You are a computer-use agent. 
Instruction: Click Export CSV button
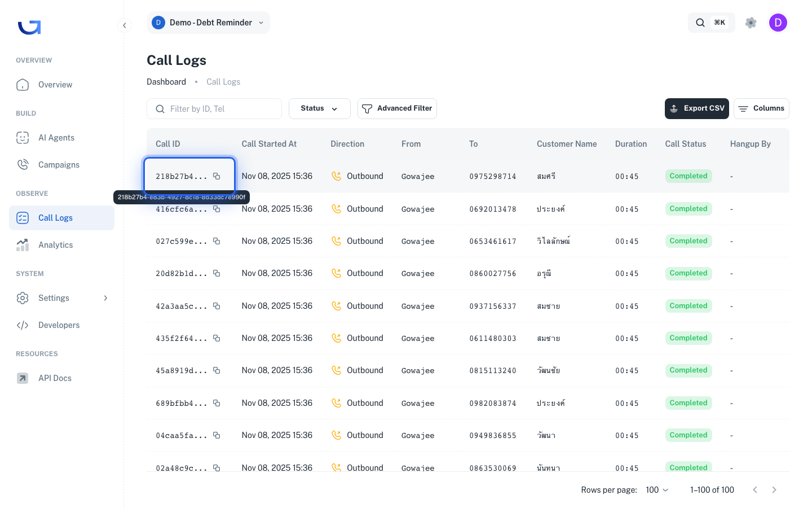[697, 108]
